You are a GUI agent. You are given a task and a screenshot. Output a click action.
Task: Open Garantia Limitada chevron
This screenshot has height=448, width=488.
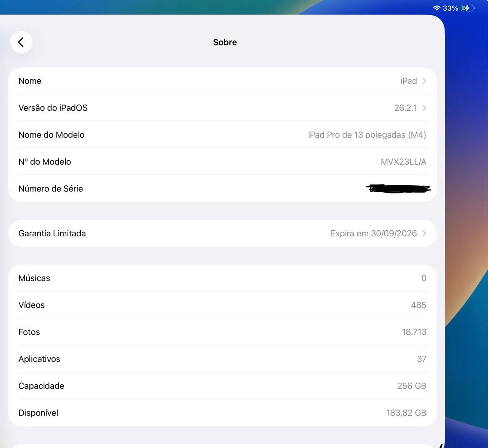424,233
